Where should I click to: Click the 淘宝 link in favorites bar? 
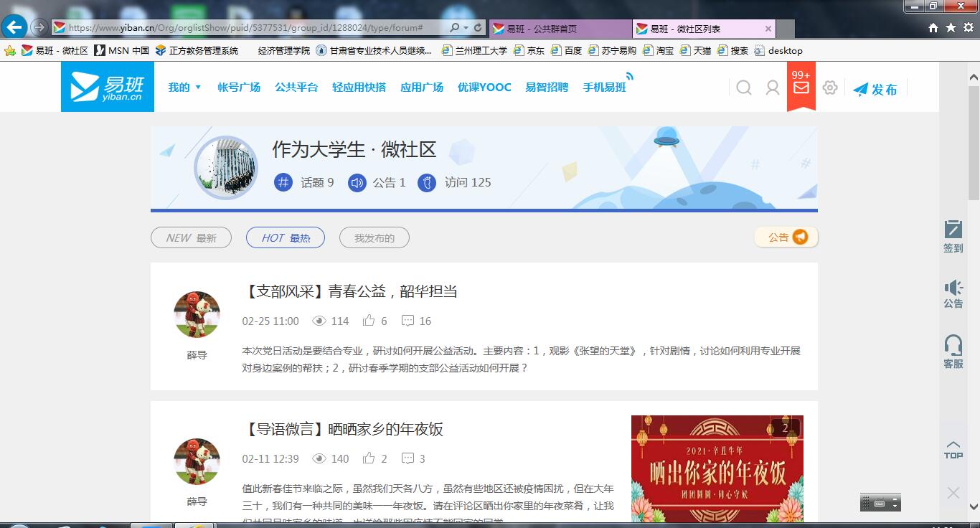(664, 50)
